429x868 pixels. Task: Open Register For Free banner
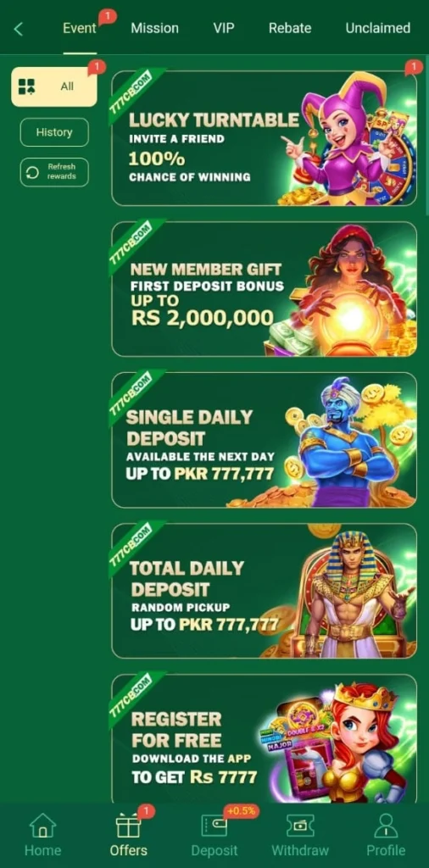pyautogui.click(x=264, y=738)
